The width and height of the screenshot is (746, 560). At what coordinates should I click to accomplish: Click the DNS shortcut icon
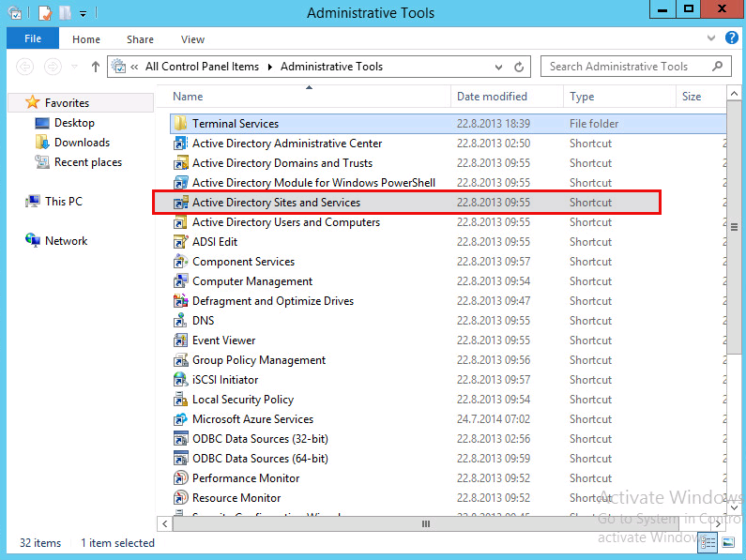point(180,321)
